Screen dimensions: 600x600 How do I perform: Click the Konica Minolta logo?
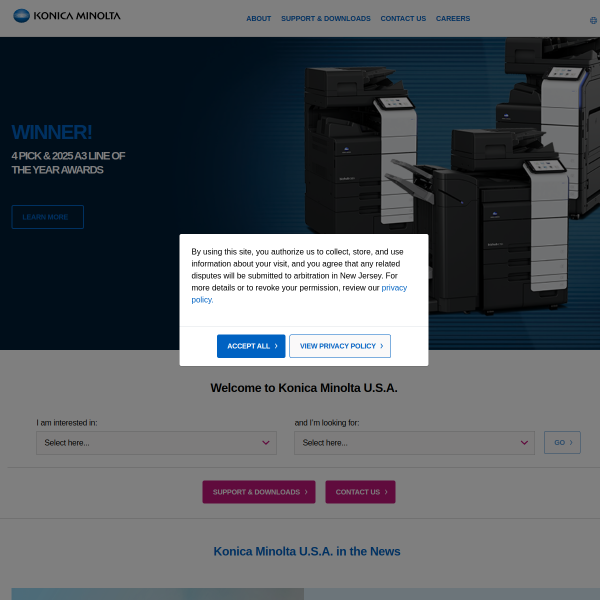pyautogui.click(x=67, y=16)
